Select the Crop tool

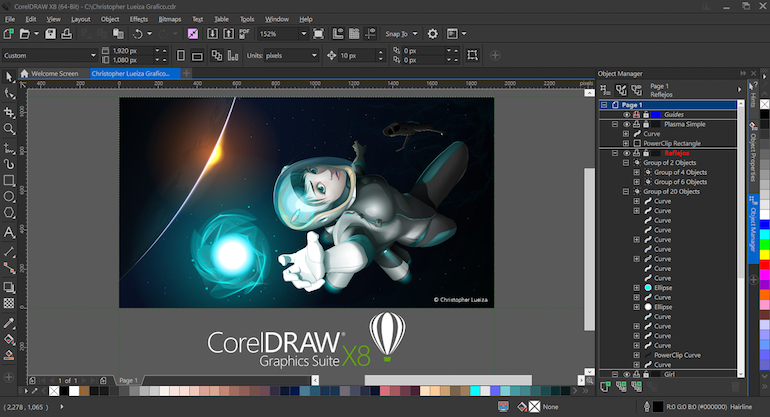click(x=9, y=111)
